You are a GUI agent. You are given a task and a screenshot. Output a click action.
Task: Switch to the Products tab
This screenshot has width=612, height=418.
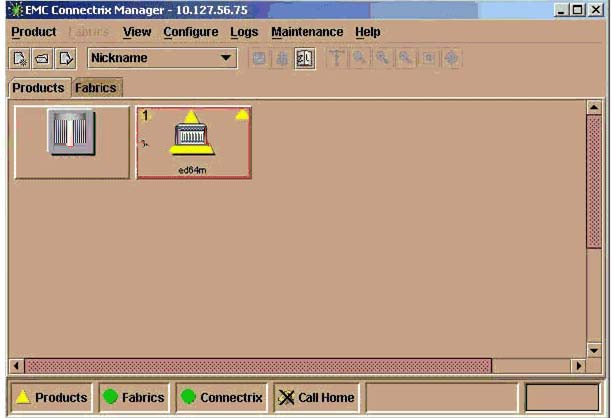[38, 88]
